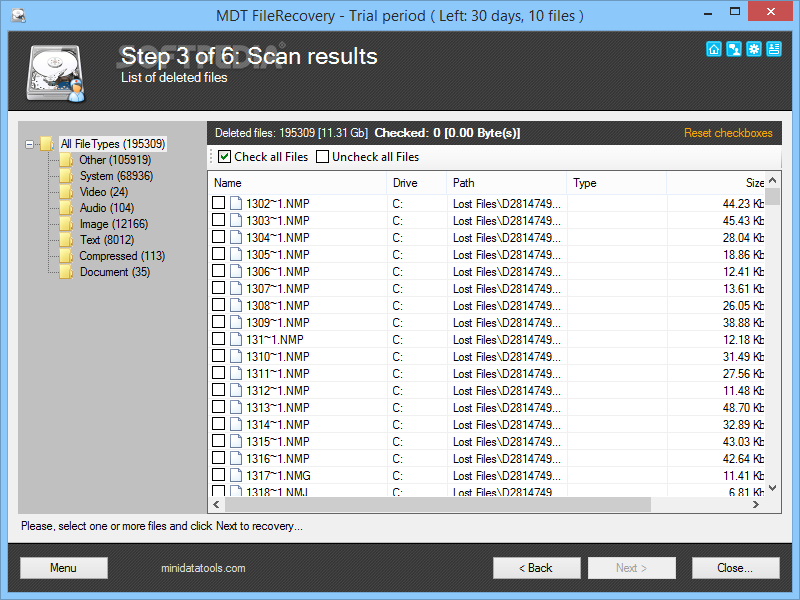Sort by the Path column header
This screenshot has height=600, width=800.
pyautogui.click(x=507, y=183)
